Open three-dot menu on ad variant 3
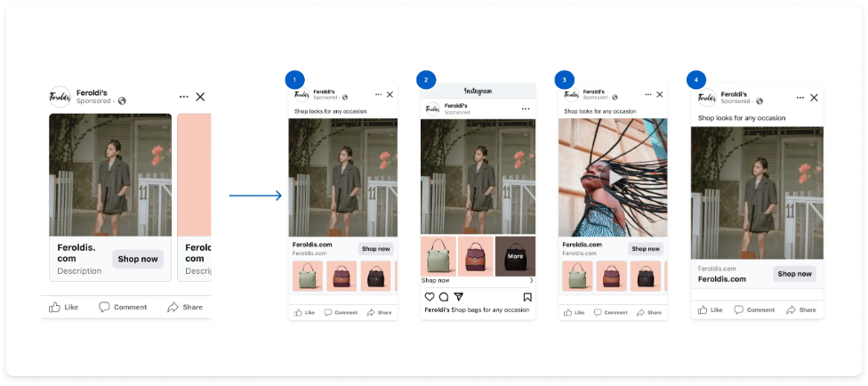The width and height of the screenshot is (868, 386). 648,94
